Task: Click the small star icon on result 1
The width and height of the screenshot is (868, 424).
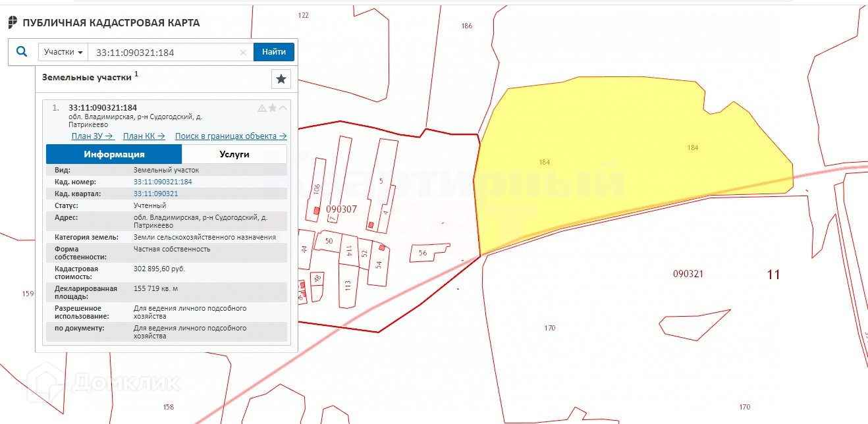Action: point(272,108)
